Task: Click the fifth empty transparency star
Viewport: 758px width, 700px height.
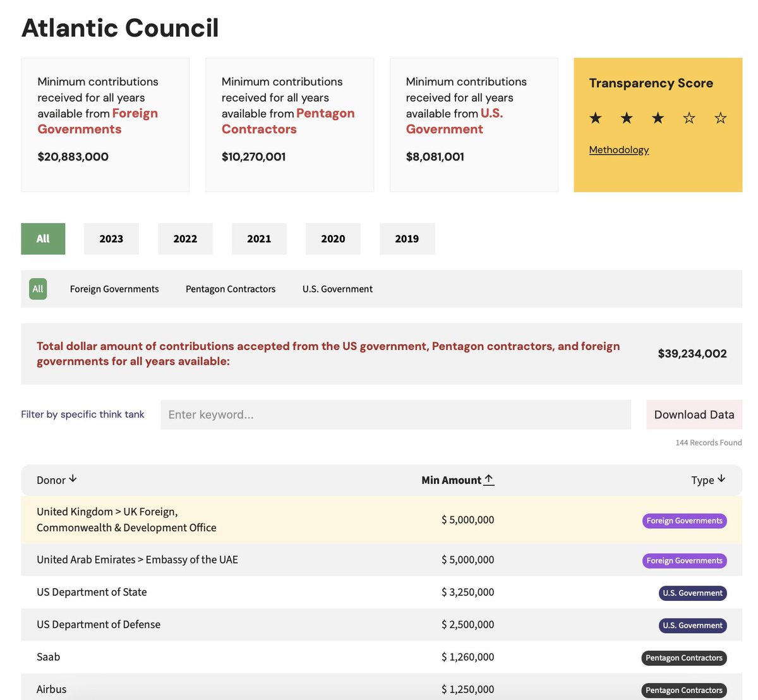Action: pos(721,118)
